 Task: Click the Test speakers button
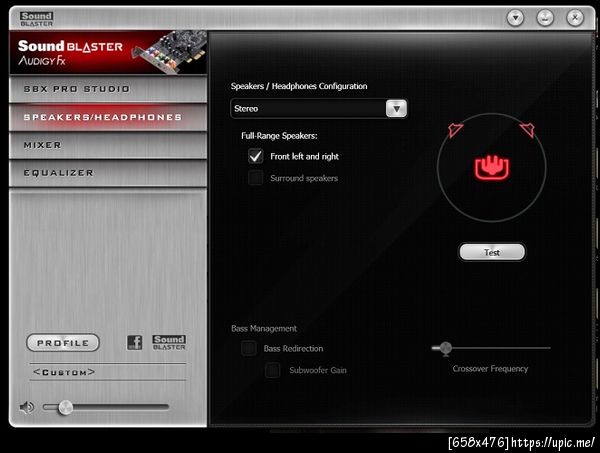tap(492, 252)
